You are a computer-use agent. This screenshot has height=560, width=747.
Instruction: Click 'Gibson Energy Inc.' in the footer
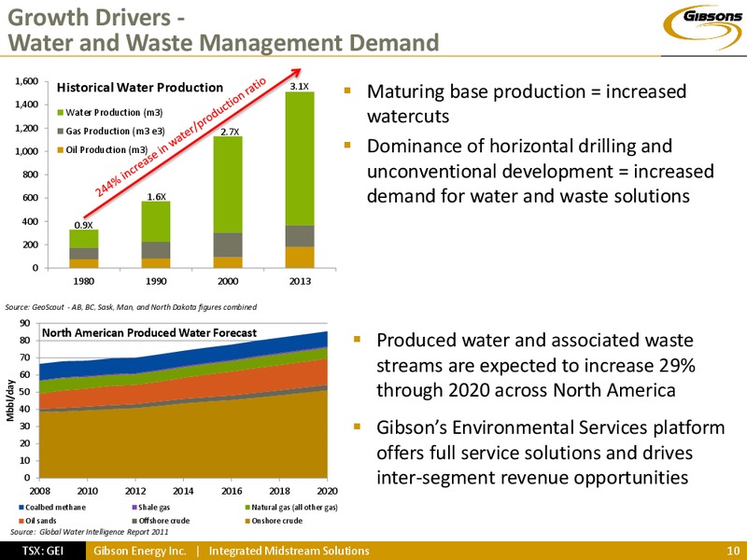coord(139,551)
